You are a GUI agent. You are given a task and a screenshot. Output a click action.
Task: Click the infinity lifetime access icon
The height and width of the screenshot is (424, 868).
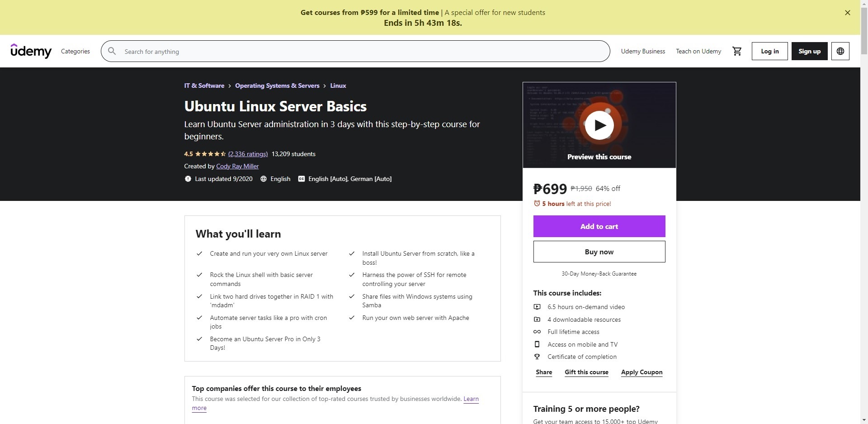[537, 332]
